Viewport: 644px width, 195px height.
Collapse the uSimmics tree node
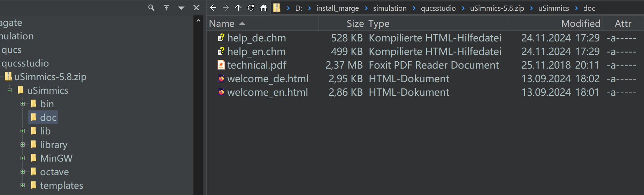(x=10, y=91)
